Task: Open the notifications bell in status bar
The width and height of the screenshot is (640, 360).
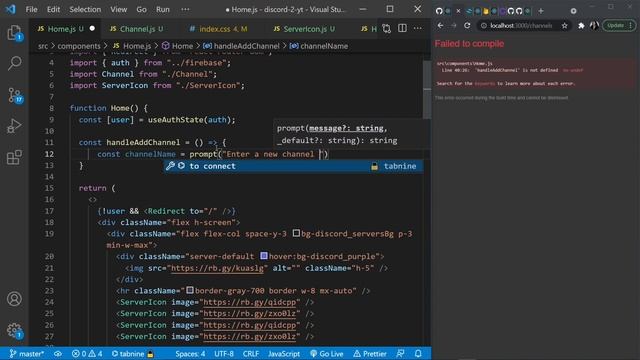Action: [x=418, y=354]
